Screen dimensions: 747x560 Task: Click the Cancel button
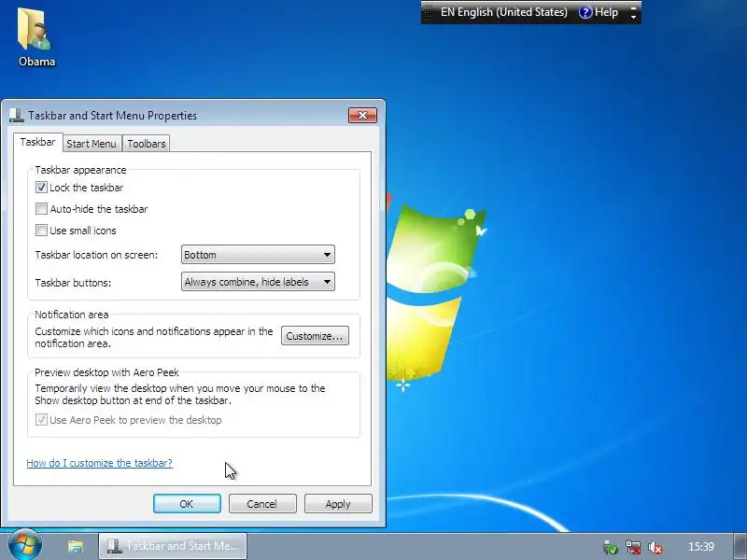point(262,504)
